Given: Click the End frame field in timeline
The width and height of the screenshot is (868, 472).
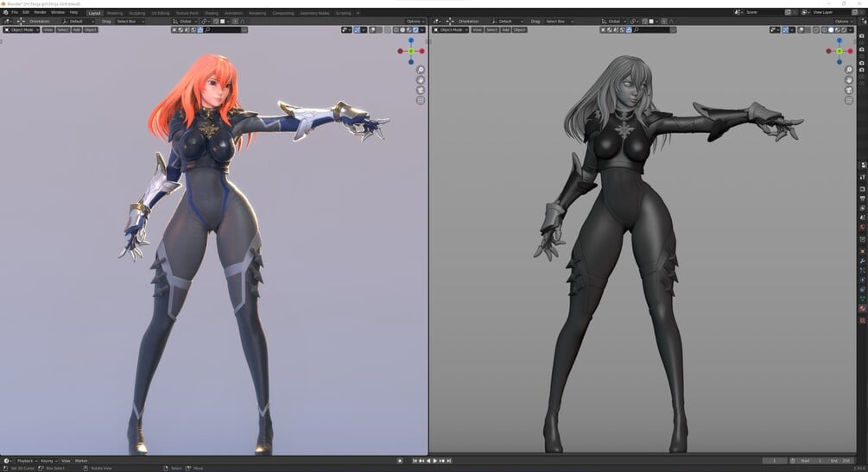Looking at the screenshot, I should (x=839, y=461).
